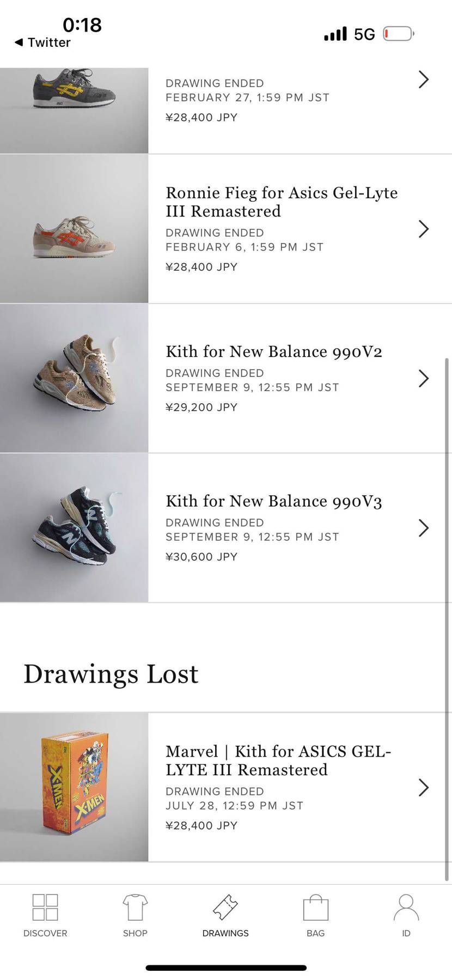Screen dimensions: 452x980
Task: Tap the battery status icon
Action: click(x=398, y=34)
